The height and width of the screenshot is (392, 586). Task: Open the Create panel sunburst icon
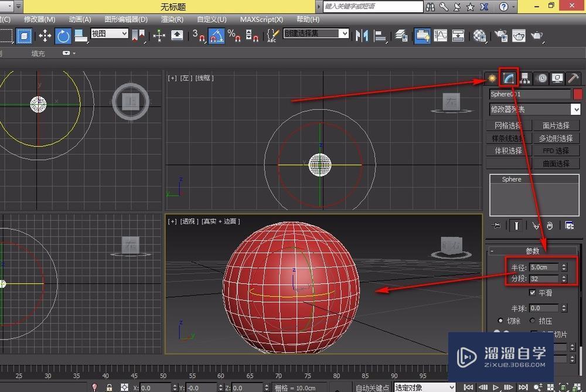[491, 78]
